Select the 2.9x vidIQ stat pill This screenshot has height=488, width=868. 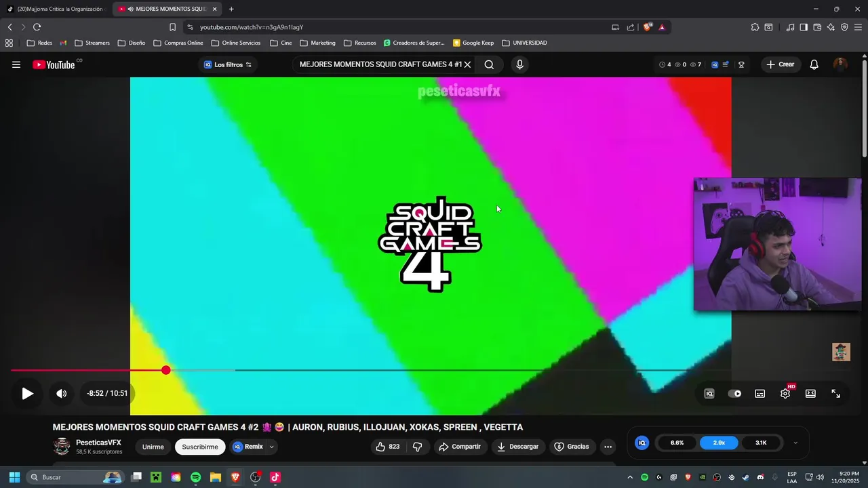[719, 443]
